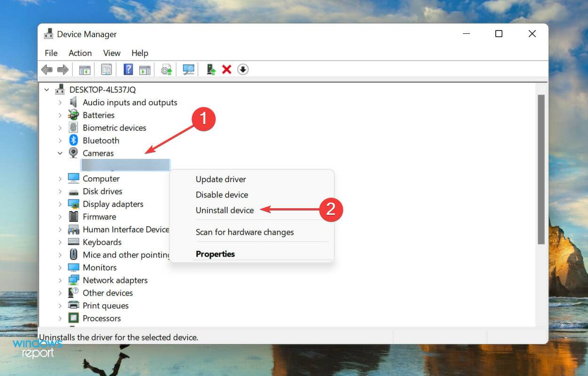The height and width of the screenshot is (376, 588).
Task: Select Disable device in the context menu
Action: pos(222,195)
